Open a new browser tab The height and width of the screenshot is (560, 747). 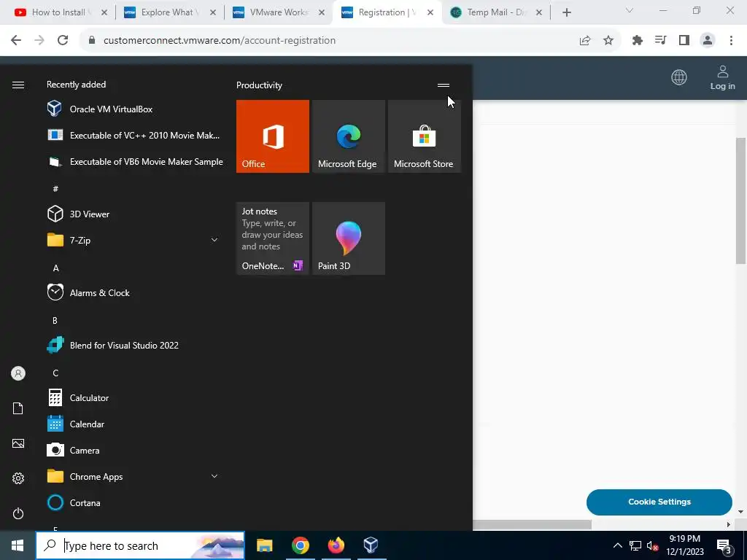(566, 13)
